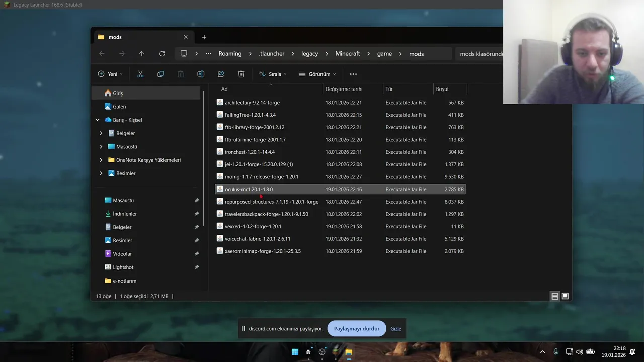Click the Copy icon in toolbar
Viewport: 644px width, 362px height.
pos(160,74)
